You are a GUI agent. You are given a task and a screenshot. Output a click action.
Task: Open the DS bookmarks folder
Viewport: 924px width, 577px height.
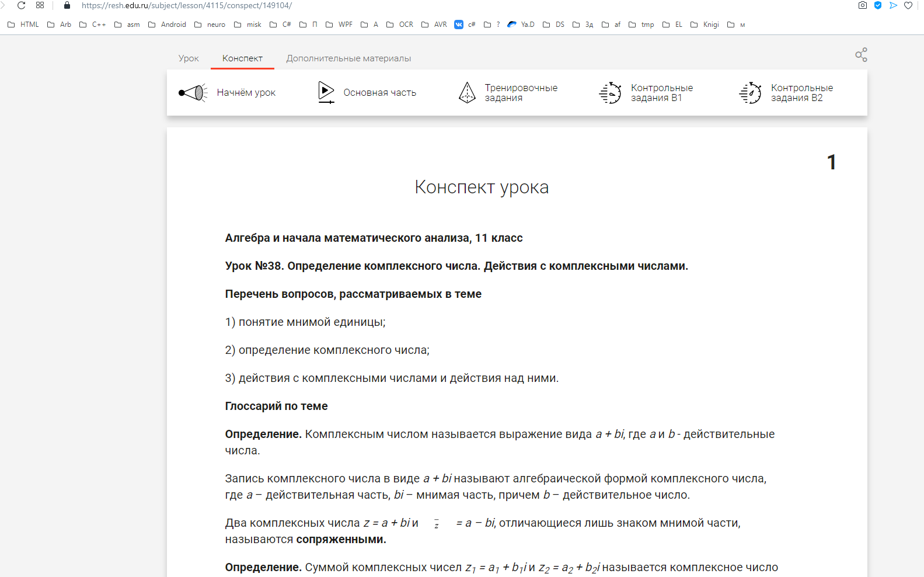coord(553,25)
